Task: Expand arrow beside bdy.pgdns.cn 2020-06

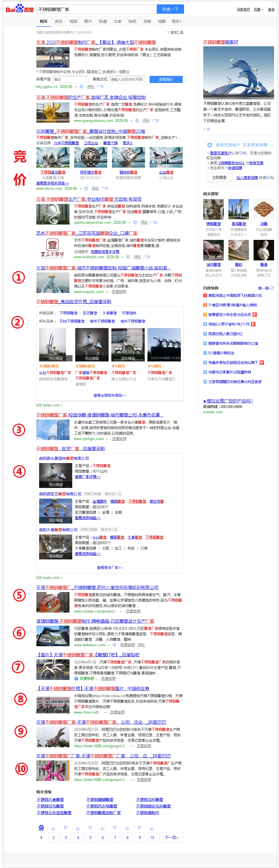Action: (76, 87)
